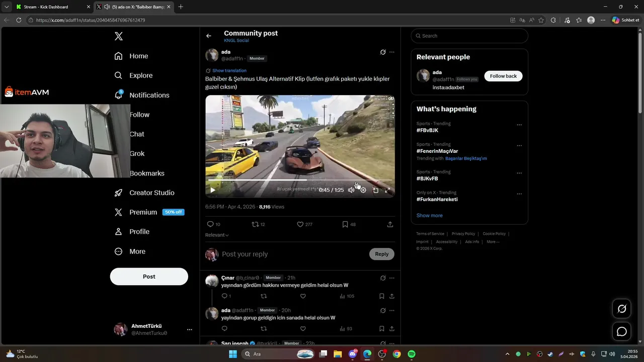Bookmark ada's reply comment
This screenshot has height=362, width=644.
pyautogui.click(x=382, y=329)
